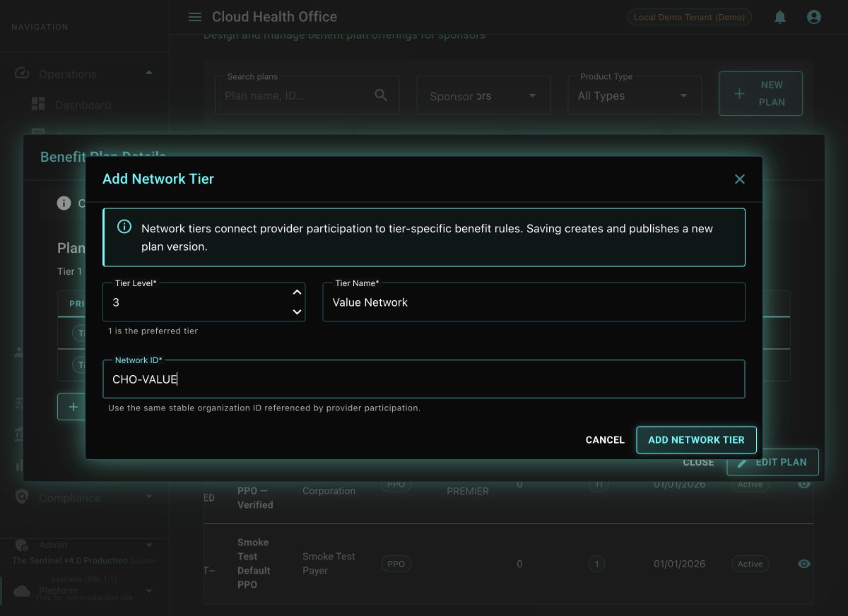Viewport: 848px width, 616px height.
Task: View the Smoke Test Default PPO plan eye icon
Action: coord(803,564)
